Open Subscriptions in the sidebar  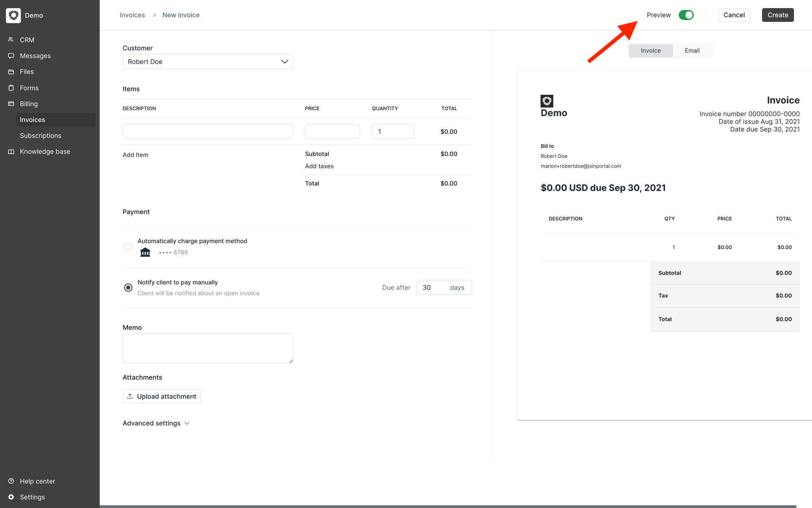coord(41,136)
